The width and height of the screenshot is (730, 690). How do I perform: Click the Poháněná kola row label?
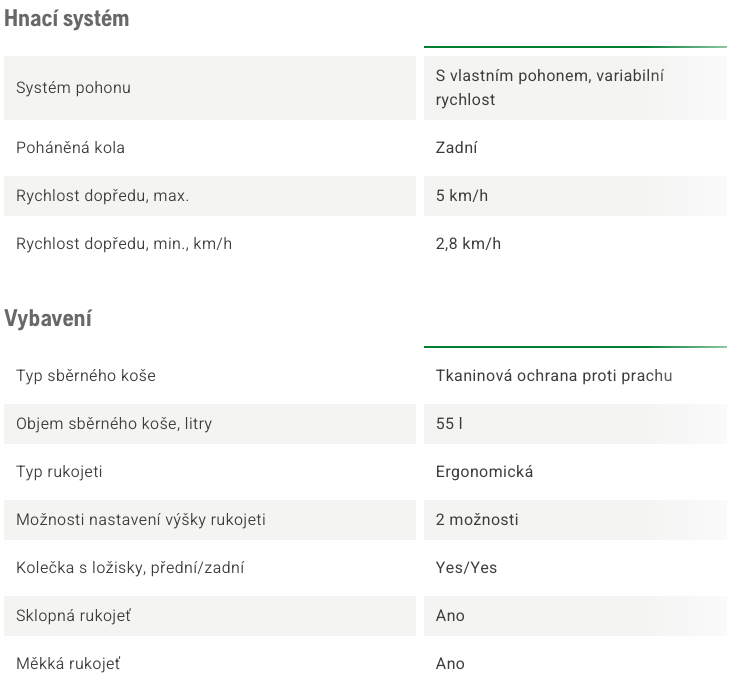pyautogui.click(x=70, y=148)
